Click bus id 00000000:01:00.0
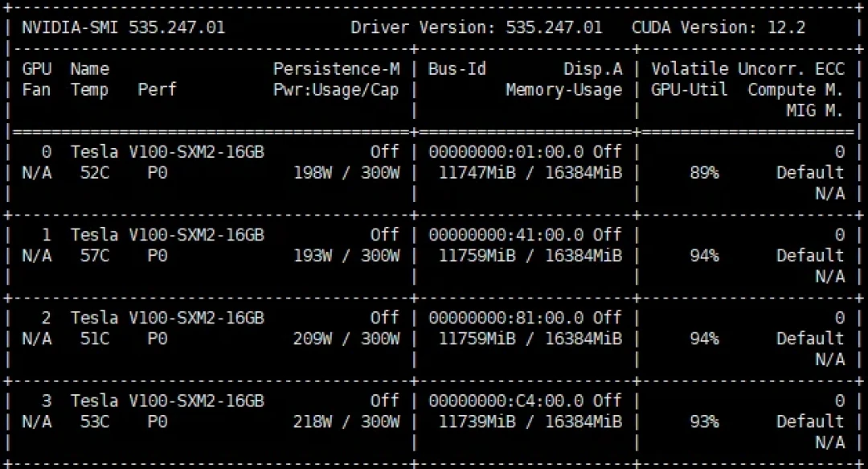This screenshot has width=868, height=469. coord(506,152)
